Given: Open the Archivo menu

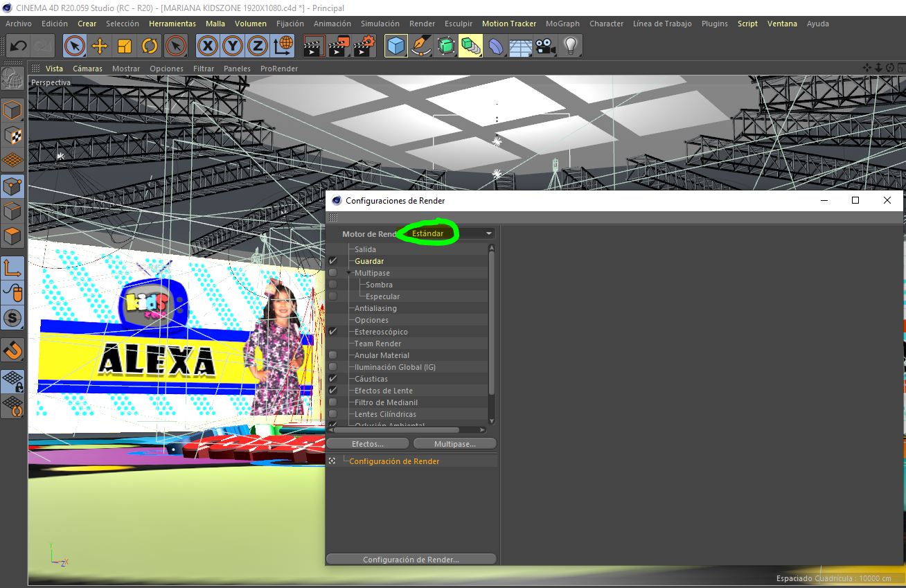Looking at the screenshot, I should click(19, 24).
